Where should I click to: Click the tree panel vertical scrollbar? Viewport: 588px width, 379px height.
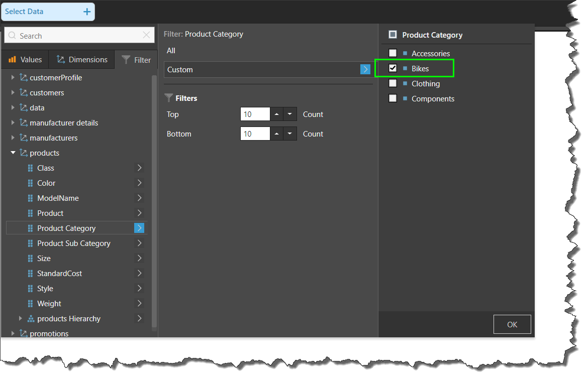(x=154, y=202)
